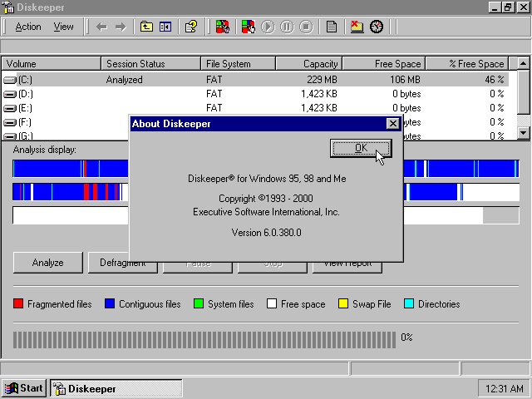Screen dimensions: 532x399
Task: Click the Defragment volume toolbar icon
Action: click(x=249, y=27)
